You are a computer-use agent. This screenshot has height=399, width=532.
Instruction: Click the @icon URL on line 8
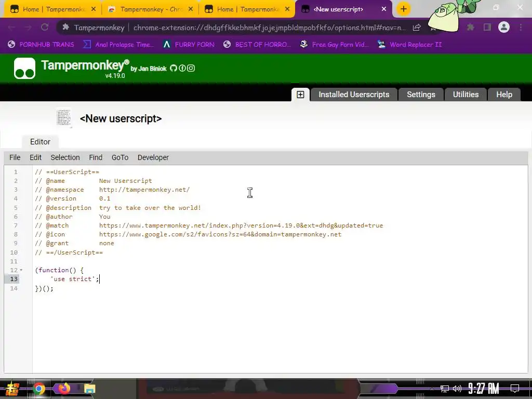(220, 234)
